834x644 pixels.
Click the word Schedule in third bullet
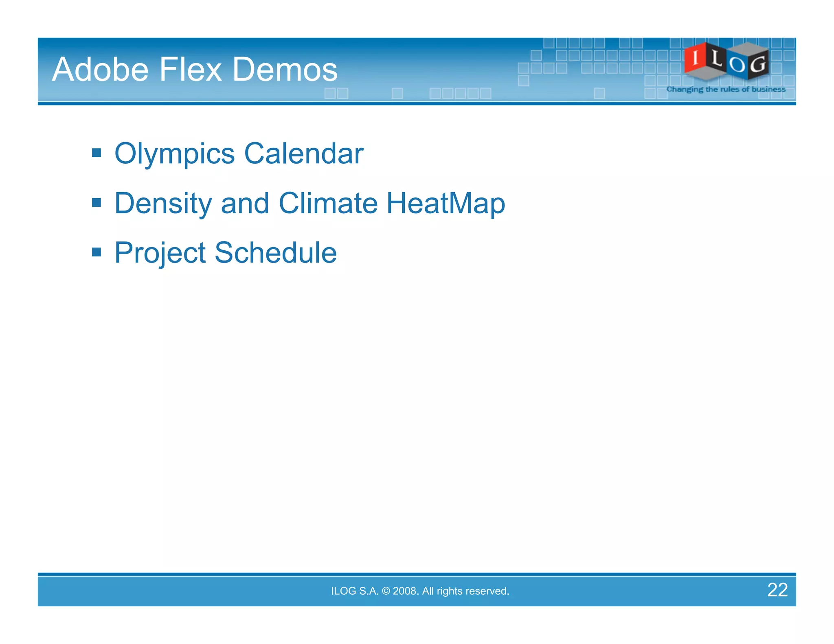point(275,253)
